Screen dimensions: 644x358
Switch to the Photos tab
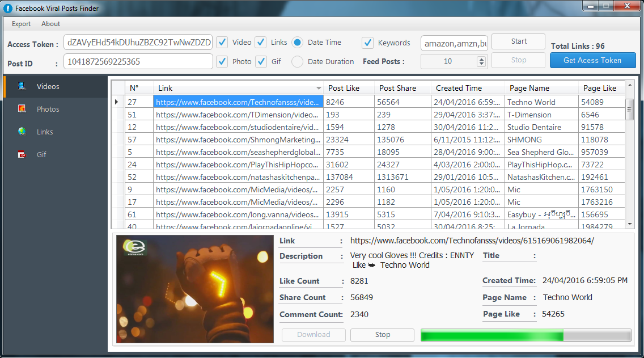tap(56, 109)
